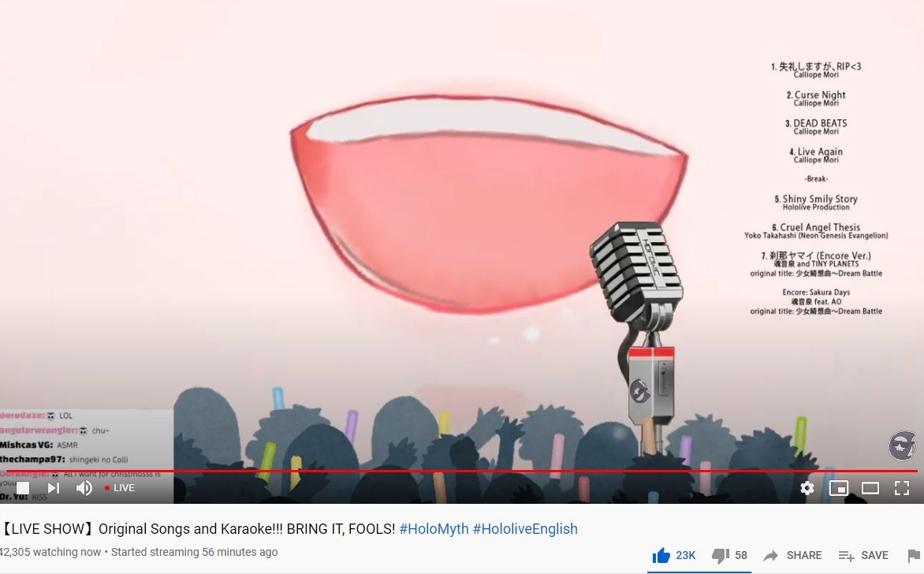The height and width of the screenshot is (574, 924).
Task: Open the player settings gear
Action: tap(807, 488)
